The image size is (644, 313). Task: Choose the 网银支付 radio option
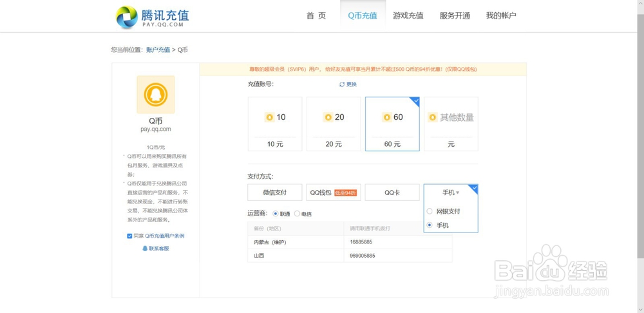click(430, 211)
